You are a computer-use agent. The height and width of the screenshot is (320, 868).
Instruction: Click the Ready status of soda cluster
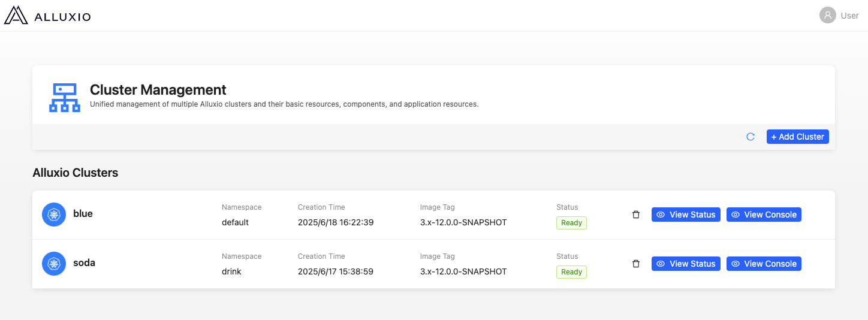tap(571, 272)
